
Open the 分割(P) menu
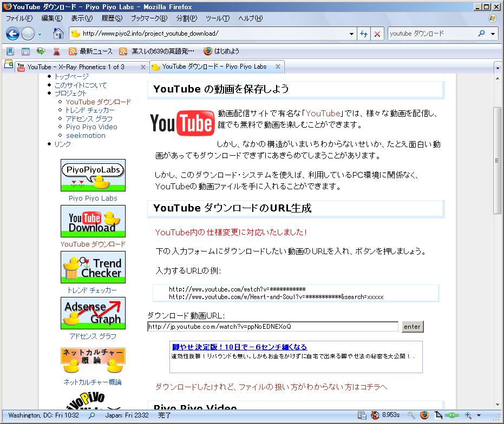click(x=187, y=18)
